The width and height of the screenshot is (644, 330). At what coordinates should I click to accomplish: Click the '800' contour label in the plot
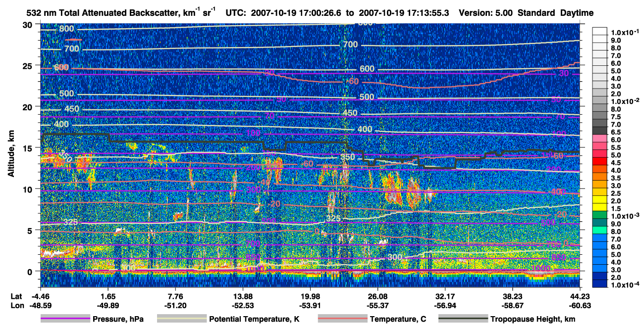[66, 29]
